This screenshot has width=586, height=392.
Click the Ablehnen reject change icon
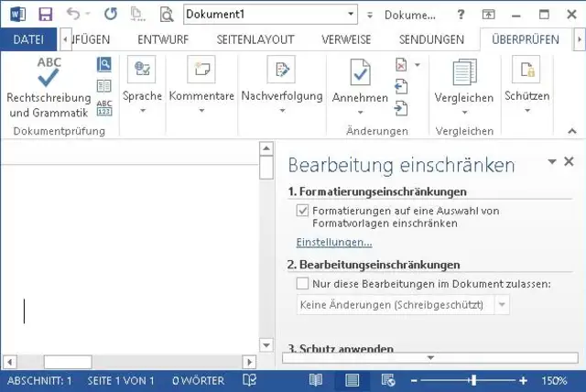pyautogui.click(x=401, y=65)
